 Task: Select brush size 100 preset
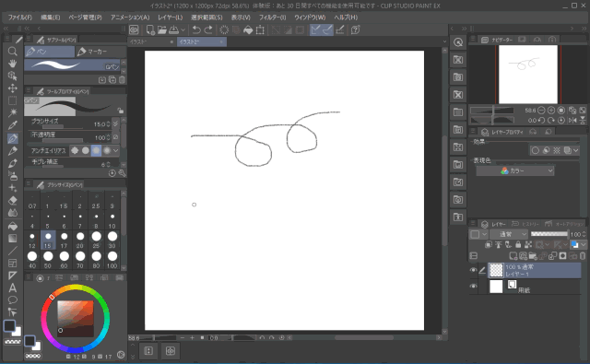pos(112,260)
